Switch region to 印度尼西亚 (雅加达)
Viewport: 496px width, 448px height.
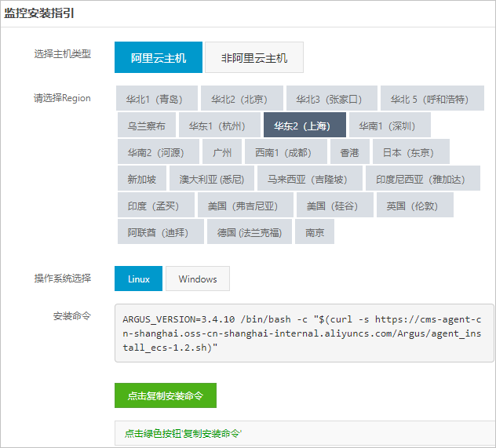422,178
